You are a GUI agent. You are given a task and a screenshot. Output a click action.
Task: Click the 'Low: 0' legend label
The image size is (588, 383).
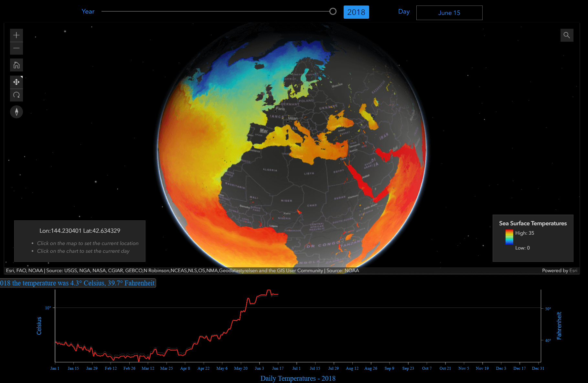(522, 248)
